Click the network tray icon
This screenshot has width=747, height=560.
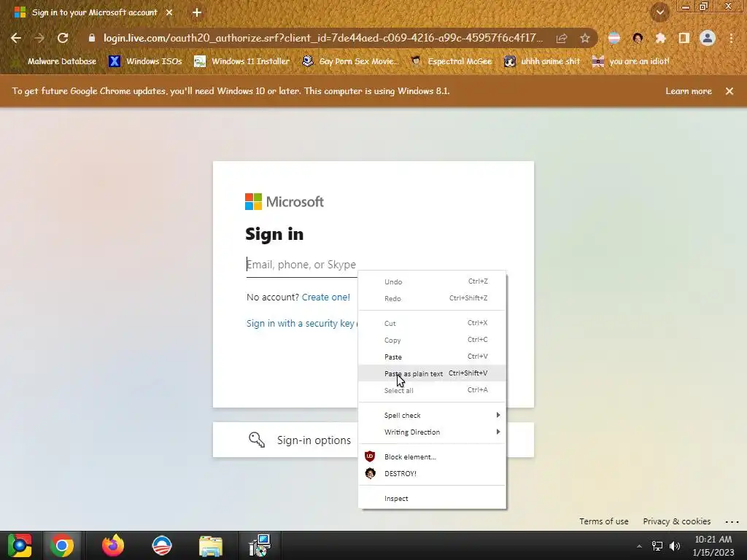pos(657,546)
